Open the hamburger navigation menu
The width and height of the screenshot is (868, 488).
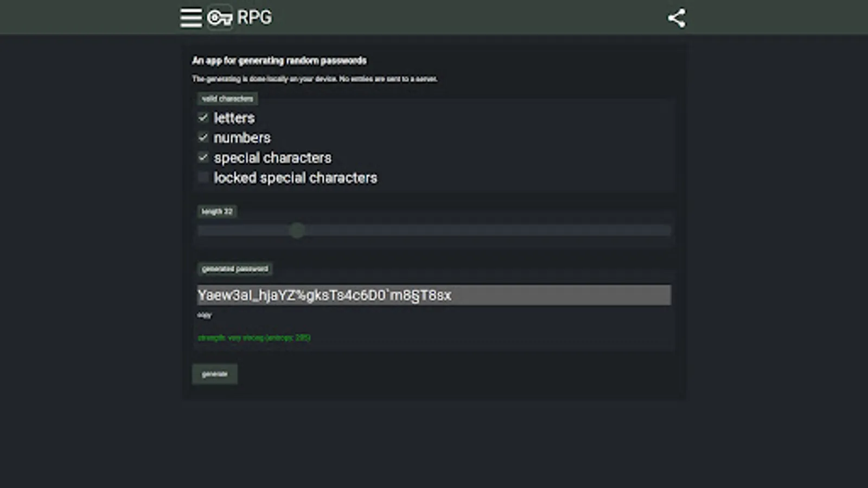point(191,17)
